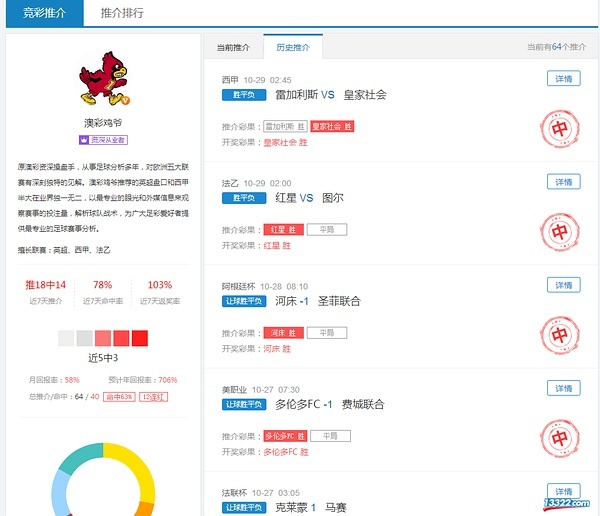This screenshot has width=600, height=516.
Task: Click the 中 stamp on 雷加利斯 match
Action: click(x=559, y=129)
